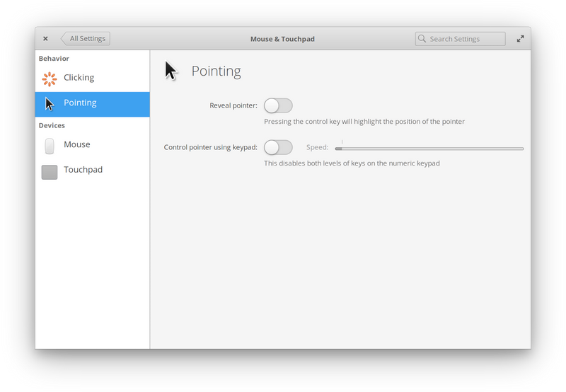
Task: Open Mouse device settings
Action: (x=93, y=146)
